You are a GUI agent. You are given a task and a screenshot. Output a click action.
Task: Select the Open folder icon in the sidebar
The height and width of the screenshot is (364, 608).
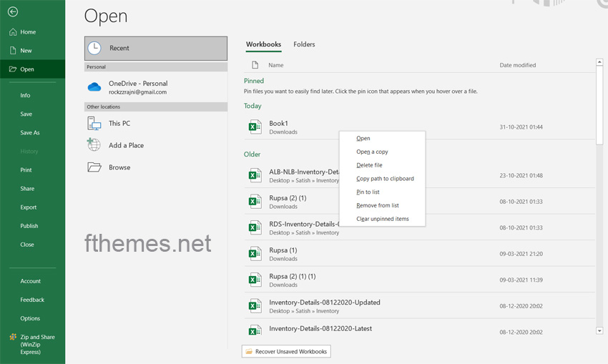[x=13, y=69]
